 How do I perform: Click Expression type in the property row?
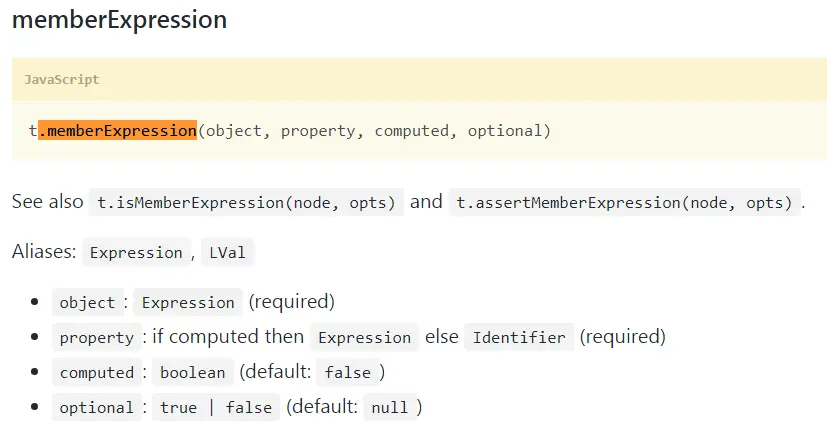click(364, 337)
